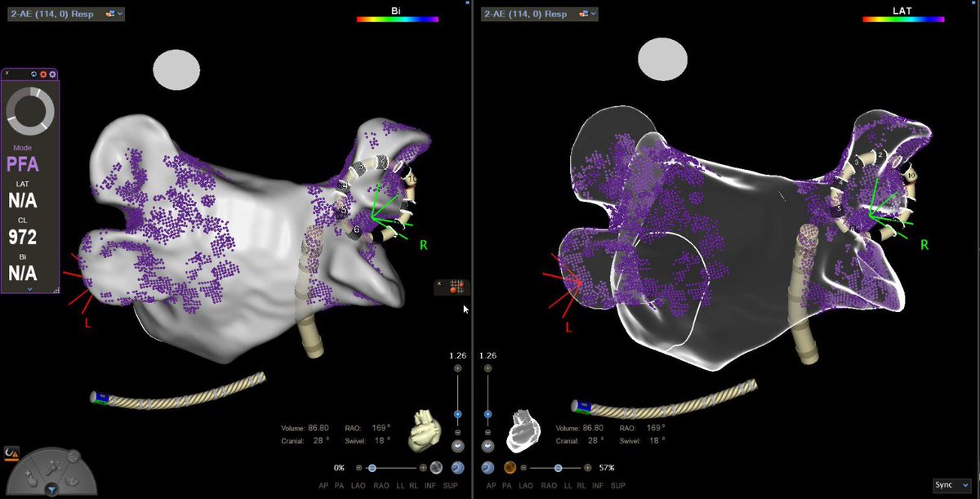Click the yellow heart orientation thumbnail

coord(425,430)
